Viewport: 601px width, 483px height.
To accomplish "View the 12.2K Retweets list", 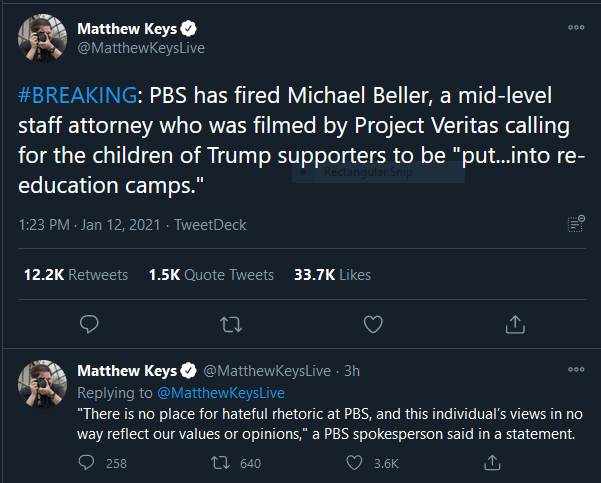I will click(x=76, y=275).
